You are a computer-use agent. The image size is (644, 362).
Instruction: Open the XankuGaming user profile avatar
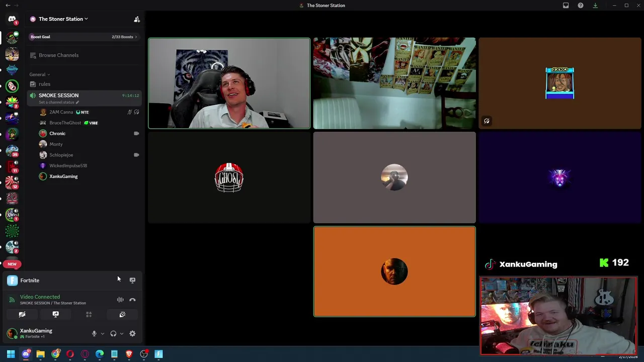pyautogui.click(x=12, y=333)
